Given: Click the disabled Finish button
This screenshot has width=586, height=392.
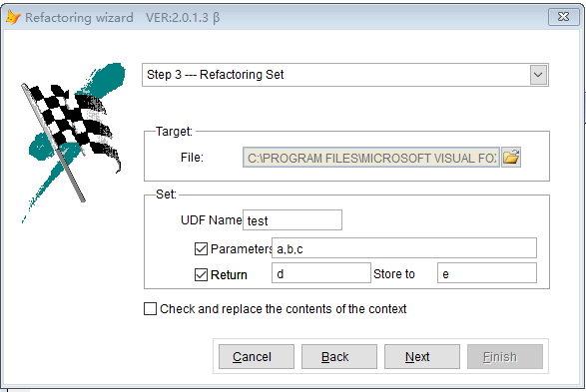Looking at the screenshot, I should [x=505, y=357].
